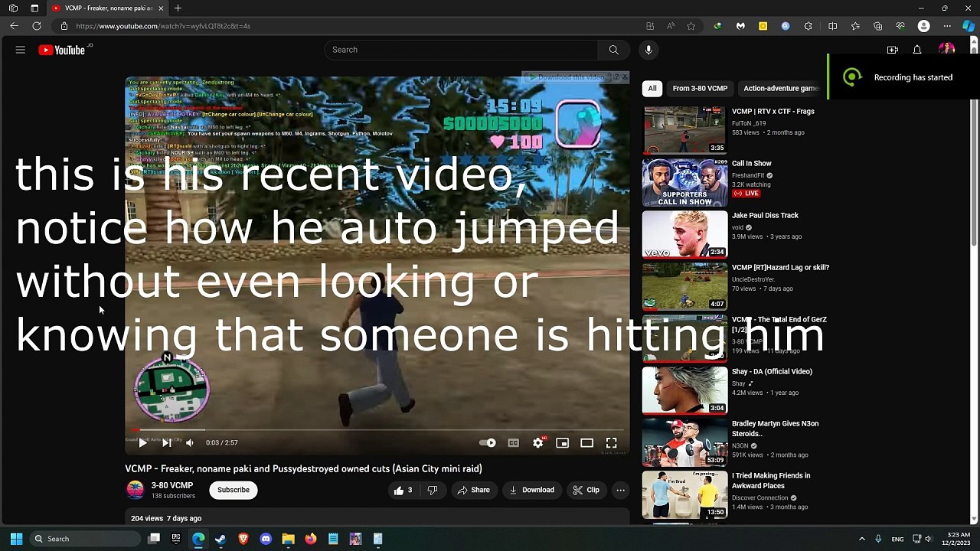This screenshot has width=980, height=551.
Task: Open the YouTube guide hamburger menu
Action: click(x=21, y=50)
